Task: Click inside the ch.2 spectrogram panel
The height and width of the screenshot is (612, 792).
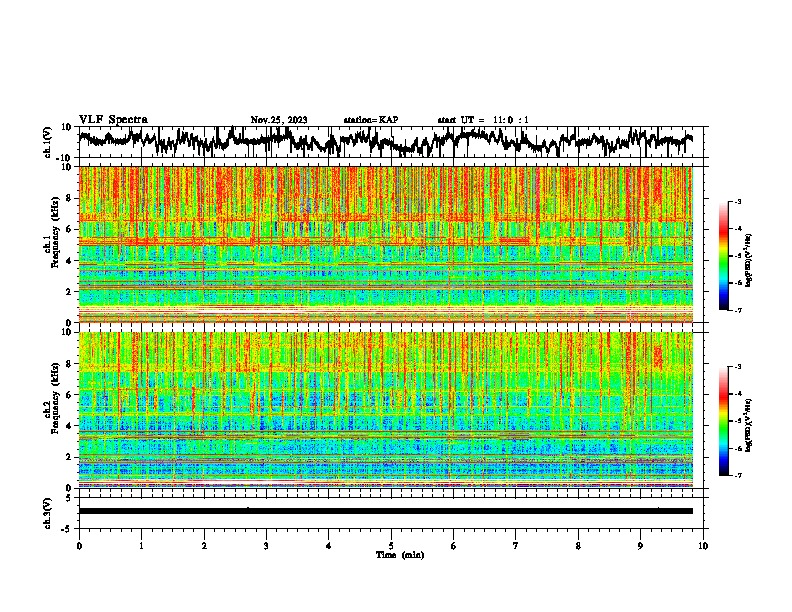Action: (x=385, y=410)
